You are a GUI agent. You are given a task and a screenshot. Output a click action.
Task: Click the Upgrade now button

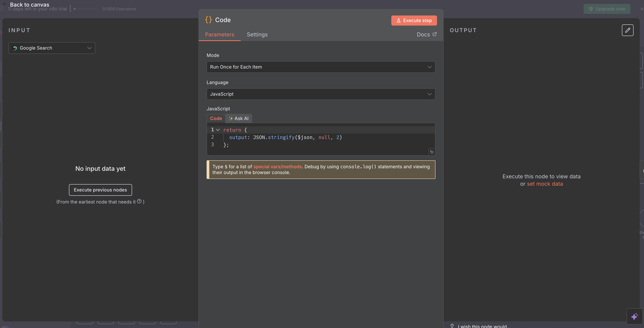[607, 9]
